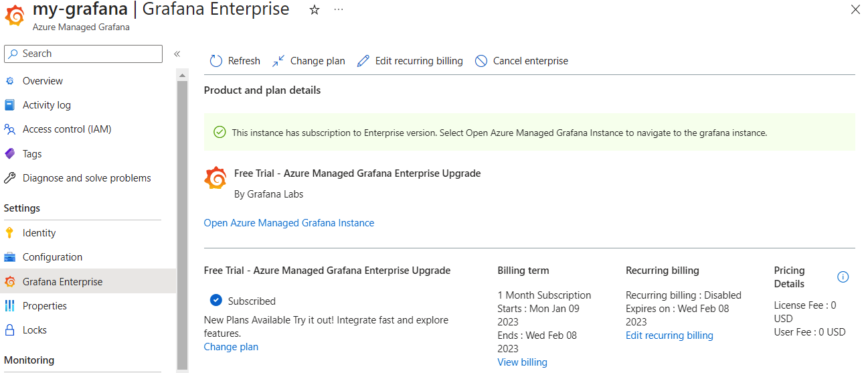Click the Change plan arrows icon

click(278, 61)
